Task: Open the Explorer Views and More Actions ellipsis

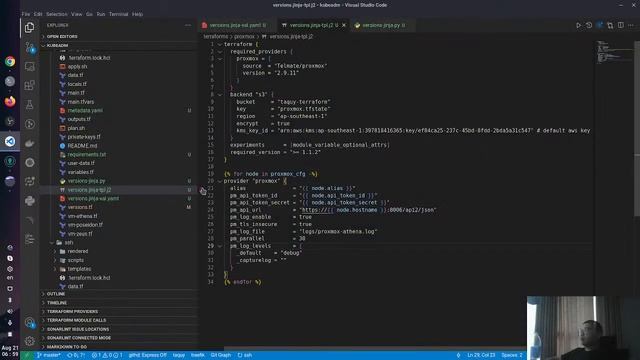Action: coord(188,25)
